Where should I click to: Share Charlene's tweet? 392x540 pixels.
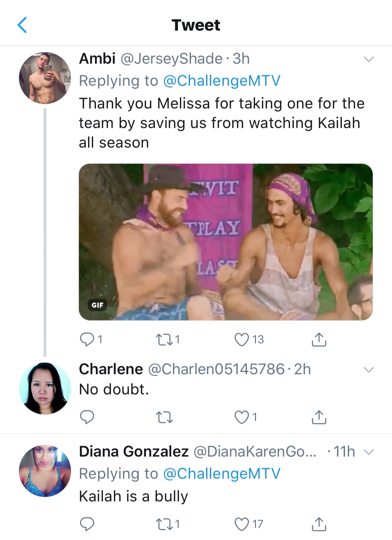(319, 417)
